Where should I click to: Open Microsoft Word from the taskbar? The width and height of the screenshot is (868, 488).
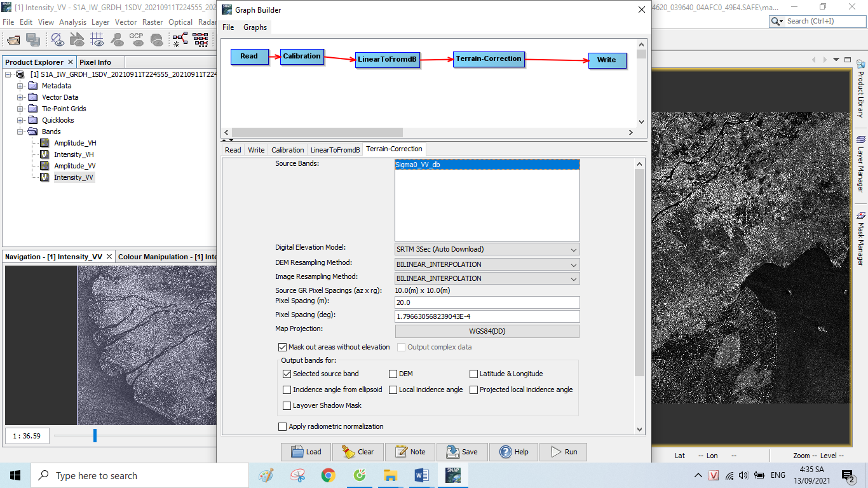tap(421, 475)
